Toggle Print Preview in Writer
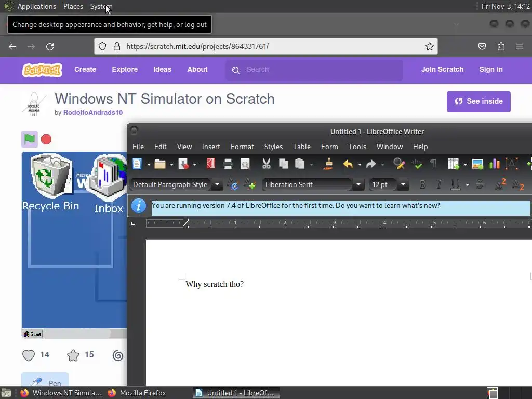 pos(245,164)
